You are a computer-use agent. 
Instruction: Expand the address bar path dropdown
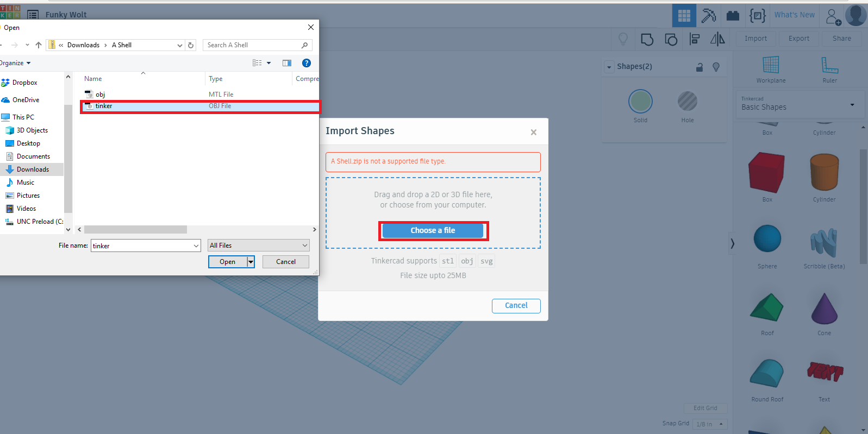point(180,45)
